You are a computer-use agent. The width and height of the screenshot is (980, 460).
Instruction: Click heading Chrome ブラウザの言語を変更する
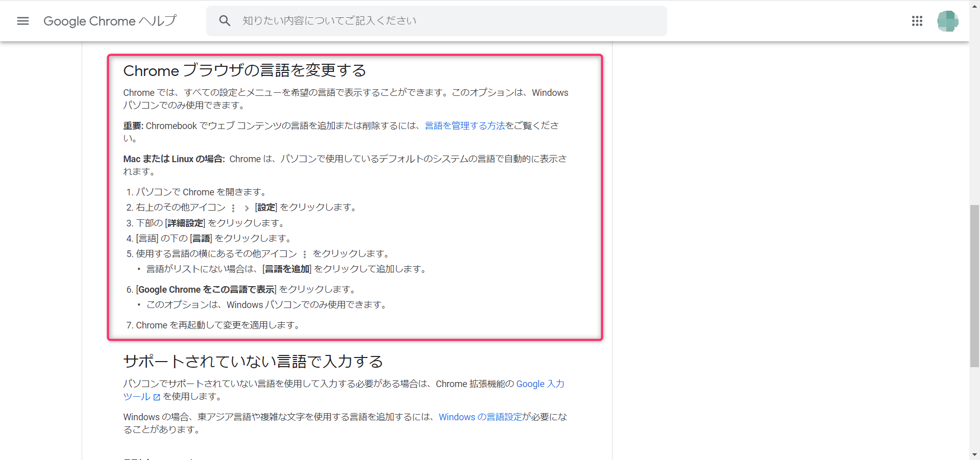coord(244,70)
